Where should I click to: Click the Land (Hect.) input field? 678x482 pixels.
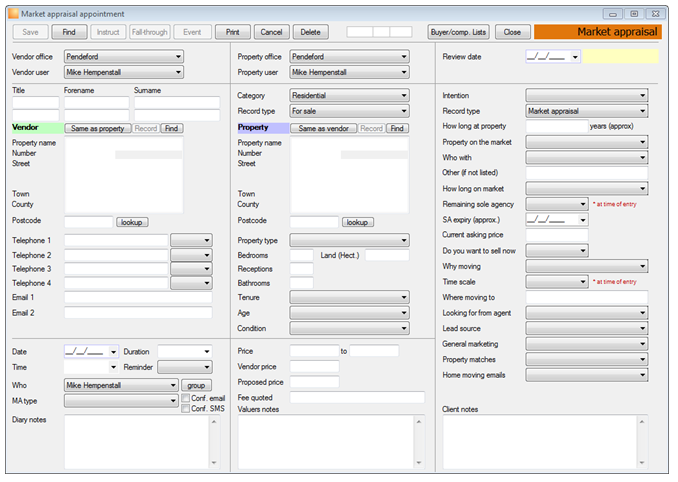(387, 255)
